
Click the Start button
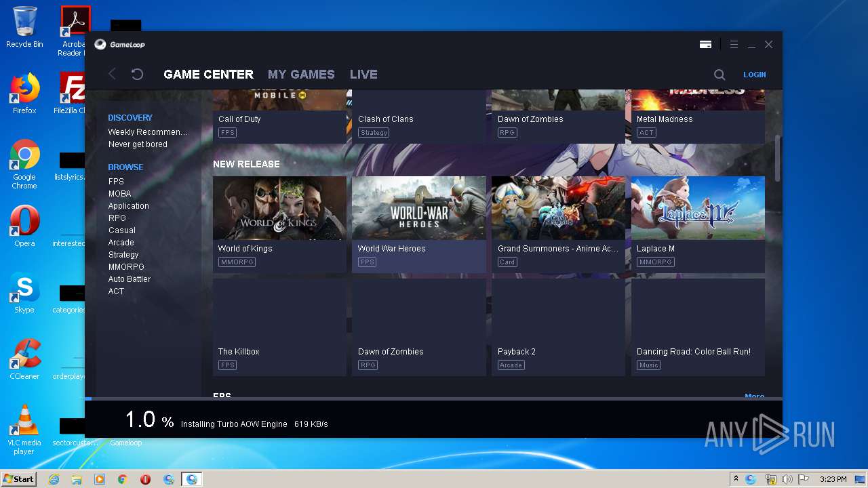pyautogui.click(x=18, y=479)
